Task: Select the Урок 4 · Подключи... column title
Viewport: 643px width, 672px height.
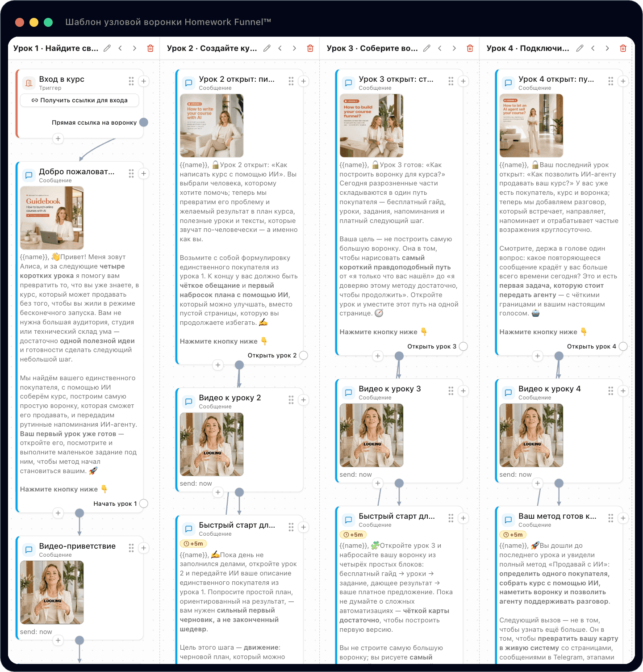Action: 528,48
